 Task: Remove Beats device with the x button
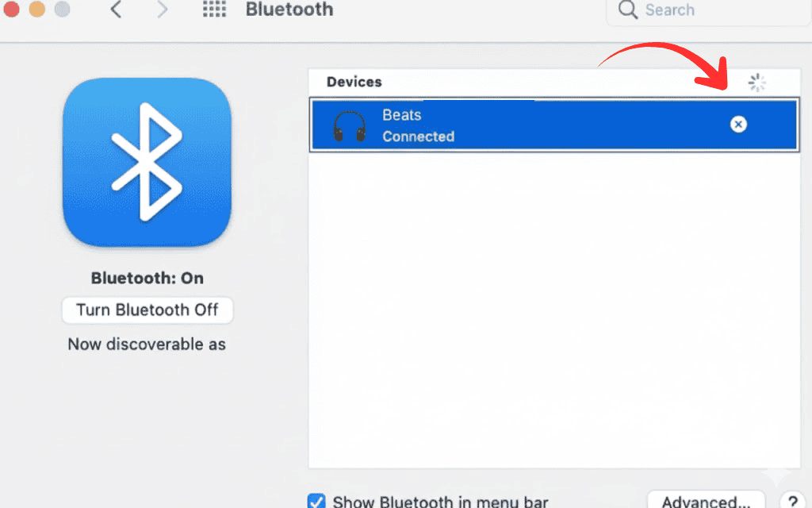[738, 125]
